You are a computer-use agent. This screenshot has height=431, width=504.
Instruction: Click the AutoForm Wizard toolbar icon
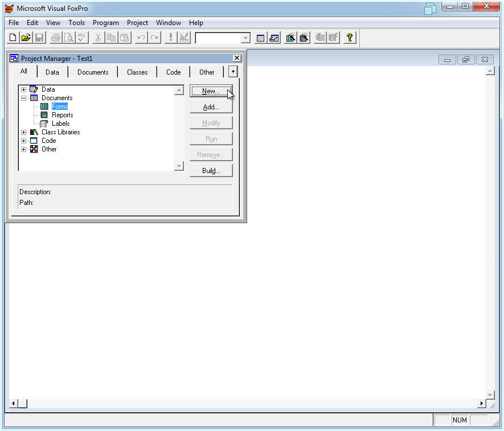(x=320, y=38)
